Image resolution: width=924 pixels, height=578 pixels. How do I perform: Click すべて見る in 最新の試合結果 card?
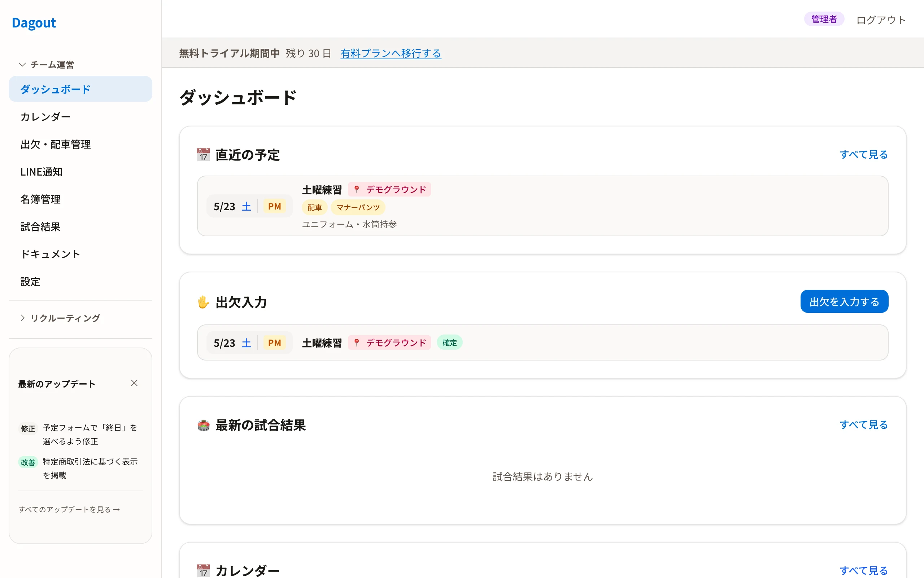864,425
